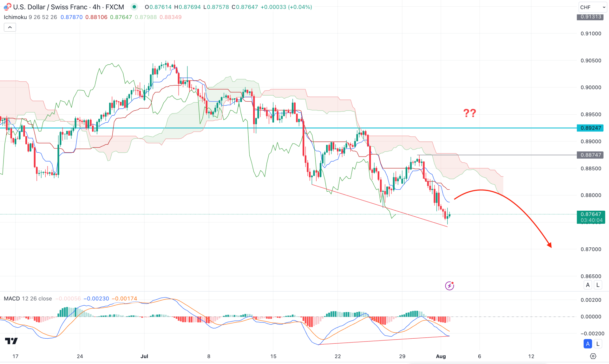Click the 0.88747 price level label
Image resolution: width=609 pixels, height=364 pixels.
click(590, 155)
